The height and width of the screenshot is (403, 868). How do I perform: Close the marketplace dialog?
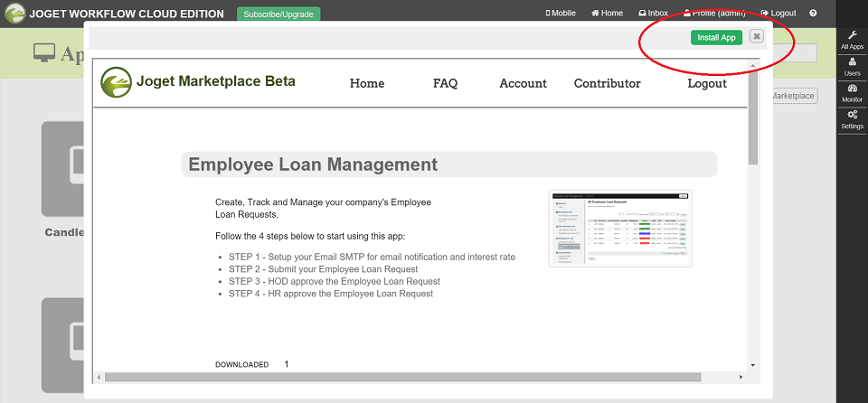pos(756,36)
